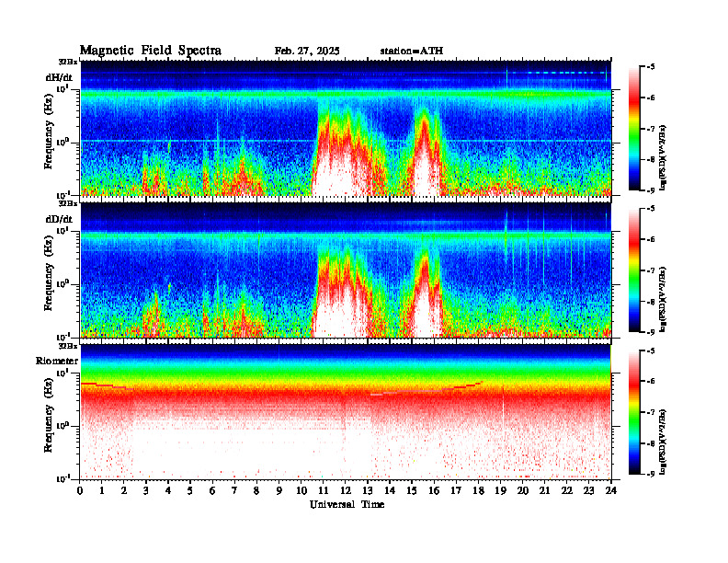Click the "32Hz" tick label of dH/dt panel
Image resolution: width=728 pixels, height=563 pixels.
(68, 62)
